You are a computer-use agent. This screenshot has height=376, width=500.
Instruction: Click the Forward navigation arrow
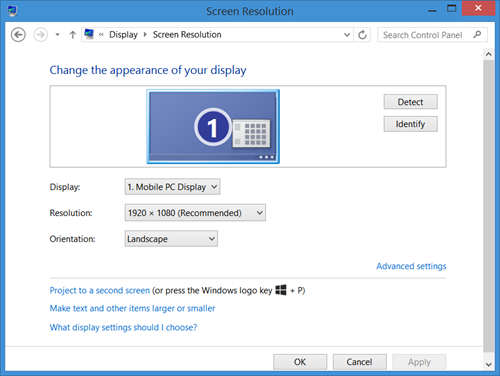coord(41,35)
